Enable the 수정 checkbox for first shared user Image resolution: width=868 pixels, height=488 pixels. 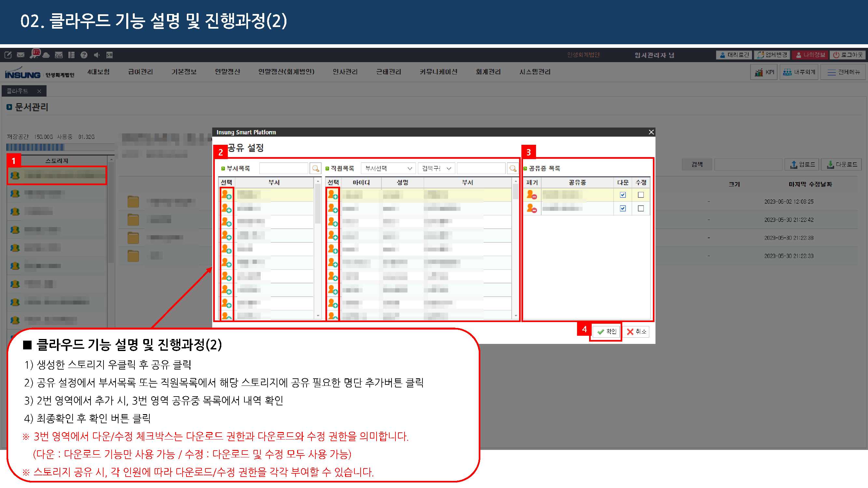(x=641, y=195)
